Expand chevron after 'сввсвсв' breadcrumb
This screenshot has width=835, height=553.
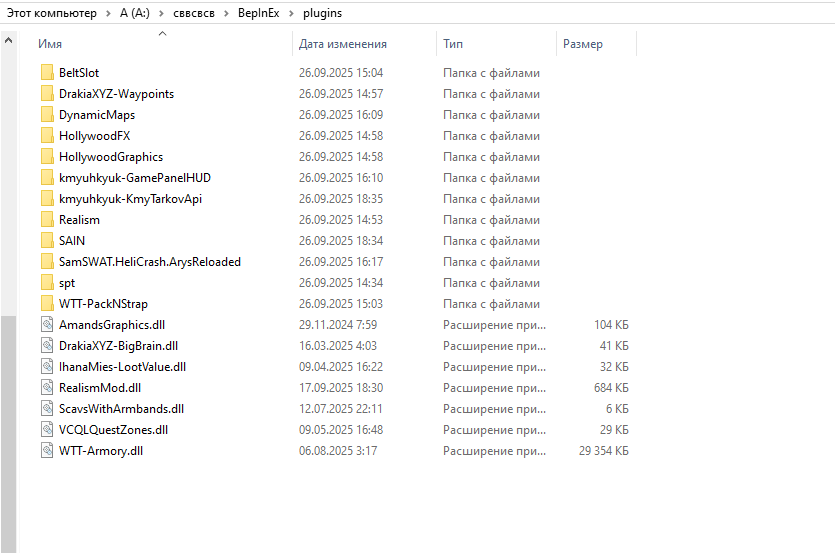point(226,13)
